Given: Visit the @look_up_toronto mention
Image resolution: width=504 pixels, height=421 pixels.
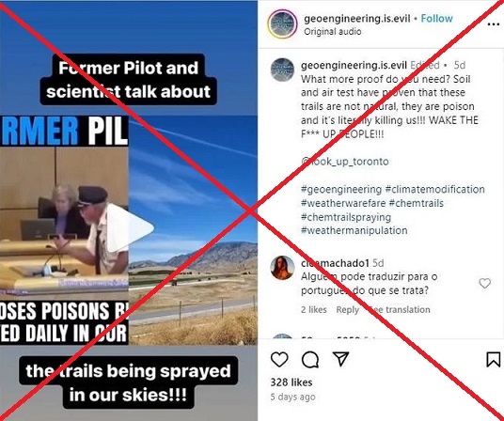Looking at the screenshot, I should coord(345,162).
